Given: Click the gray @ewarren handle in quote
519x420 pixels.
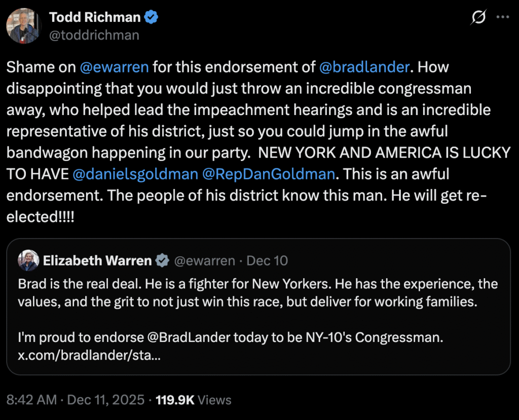Looking at the screenshot, I should coord(205,261).
